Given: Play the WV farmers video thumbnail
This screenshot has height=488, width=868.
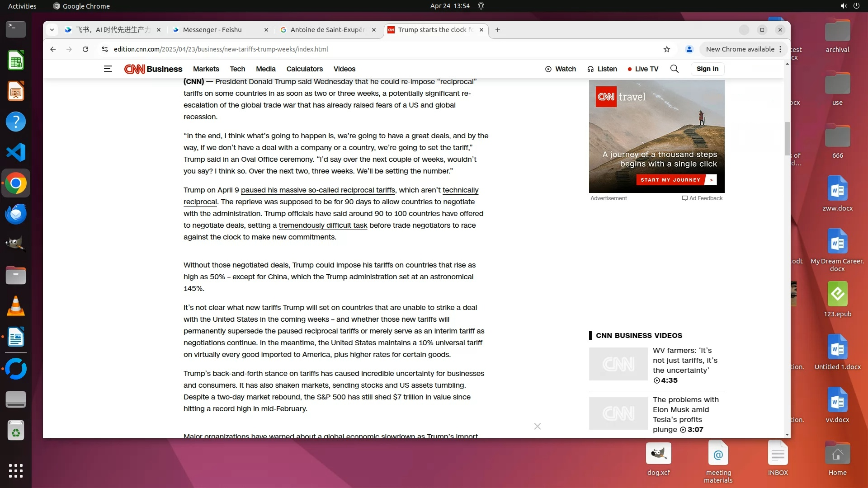Looking at the screenshot, I should pyautogui.click(x=618, y=364).
